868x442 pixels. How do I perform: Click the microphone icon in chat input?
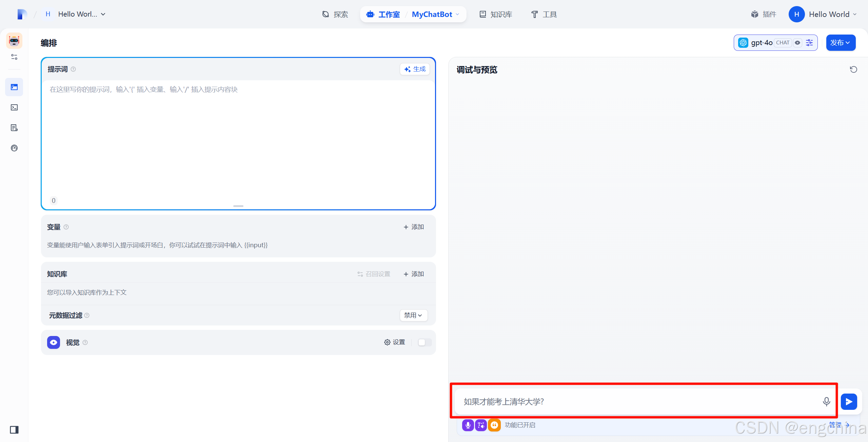click(826, 402)
